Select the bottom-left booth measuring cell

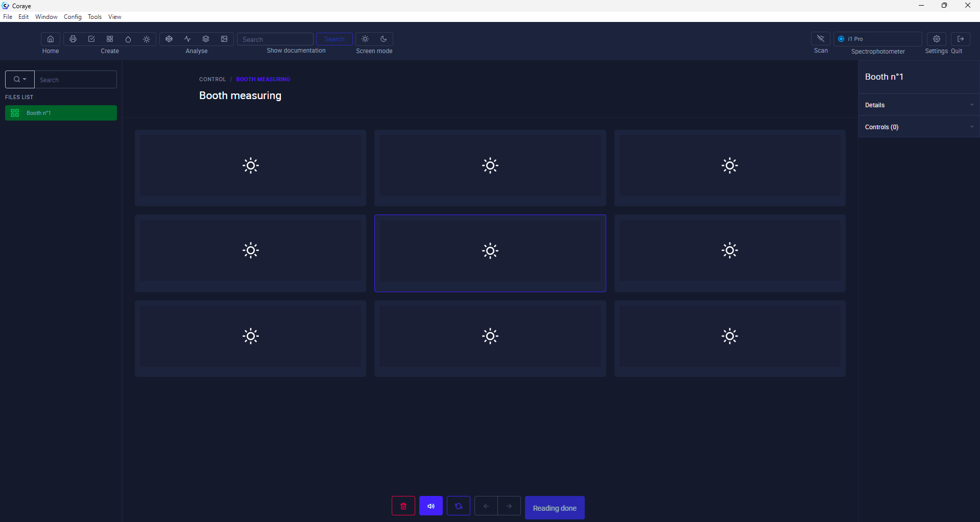point(250,339)
